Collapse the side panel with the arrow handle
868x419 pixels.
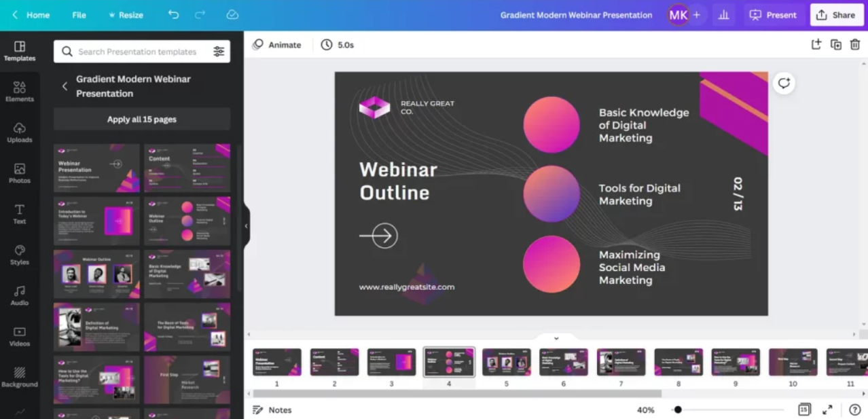pos(246,226)
